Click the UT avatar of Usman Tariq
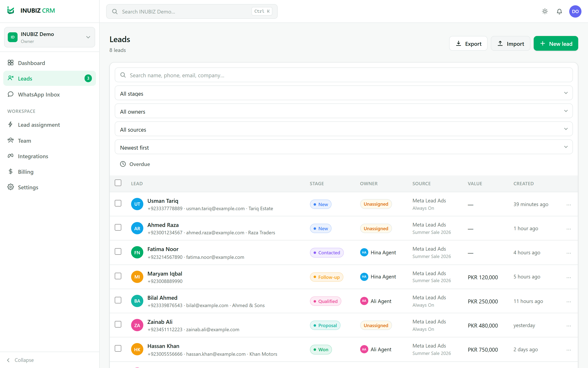 tap(137, 204)
